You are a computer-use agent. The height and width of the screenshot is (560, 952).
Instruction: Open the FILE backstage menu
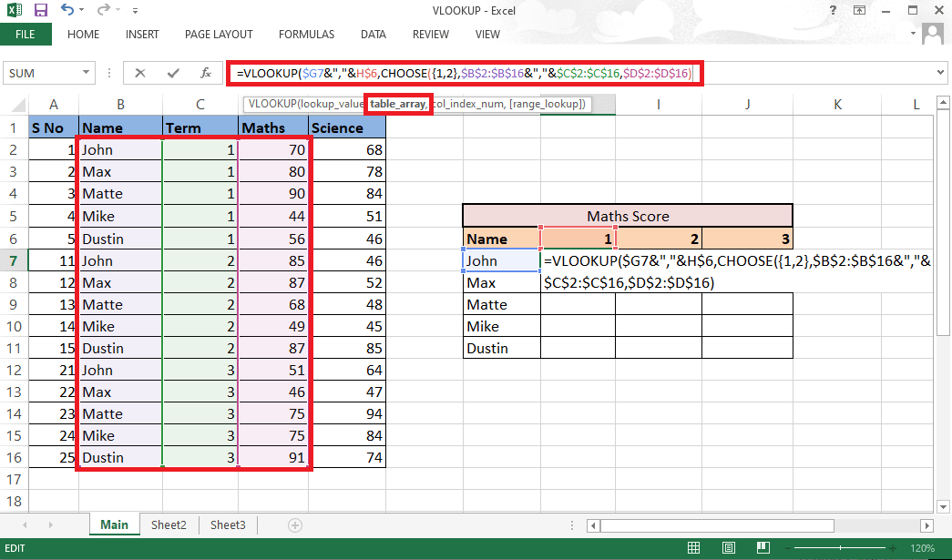point(26,35)
